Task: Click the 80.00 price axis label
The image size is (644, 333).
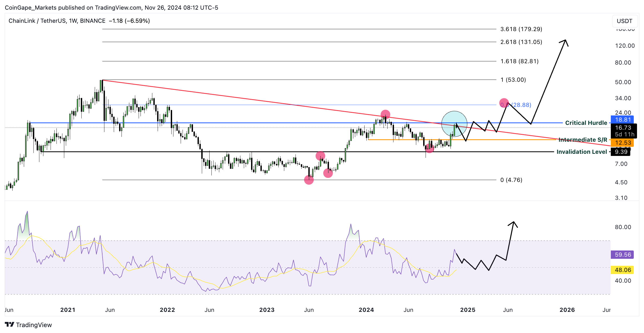Action: click(623, 62)
